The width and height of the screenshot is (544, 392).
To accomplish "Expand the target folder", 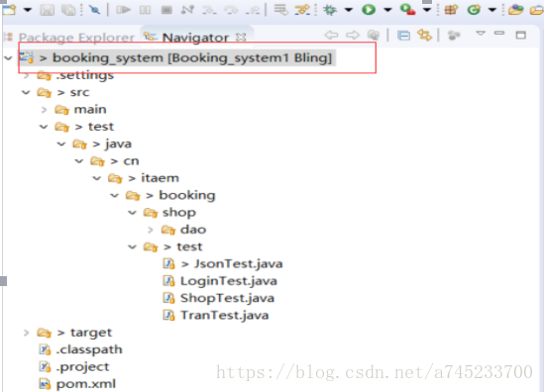I will click(x=27, y=333).
